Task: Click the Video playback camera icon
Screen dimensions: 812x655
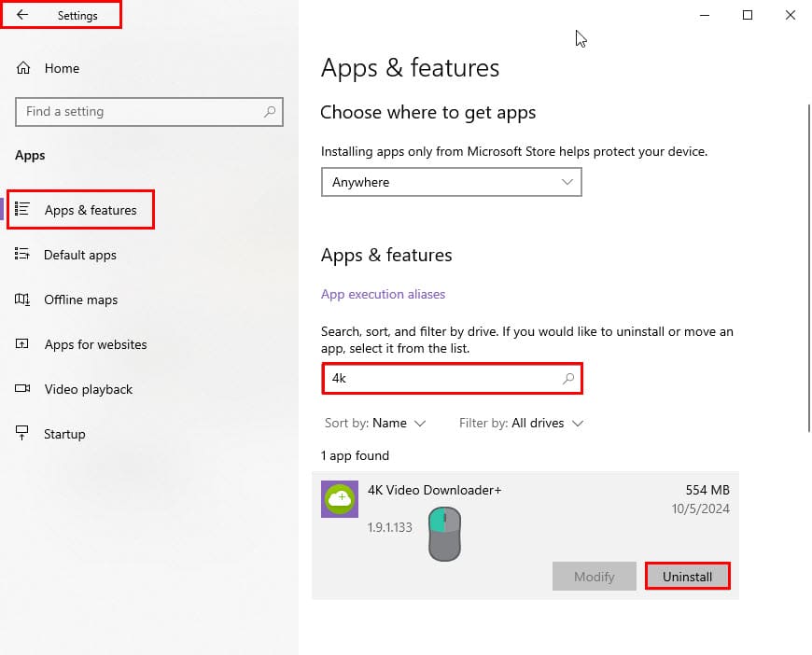Action: [22, 388]
